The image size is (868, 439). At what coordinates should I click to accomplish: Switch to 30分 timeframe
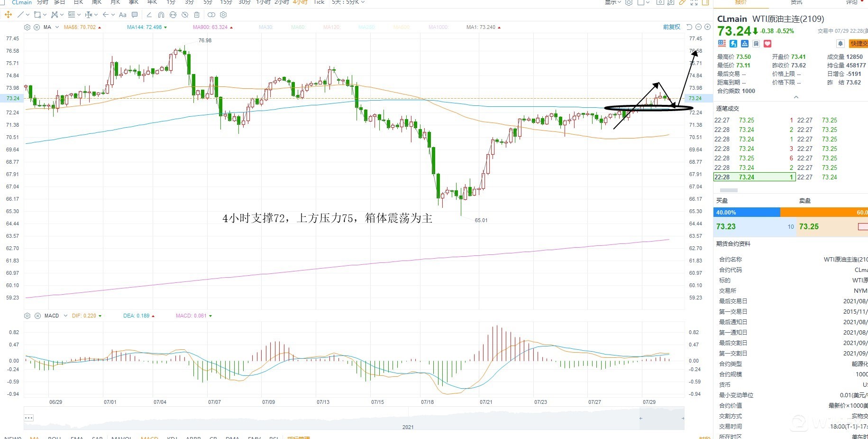245,2
